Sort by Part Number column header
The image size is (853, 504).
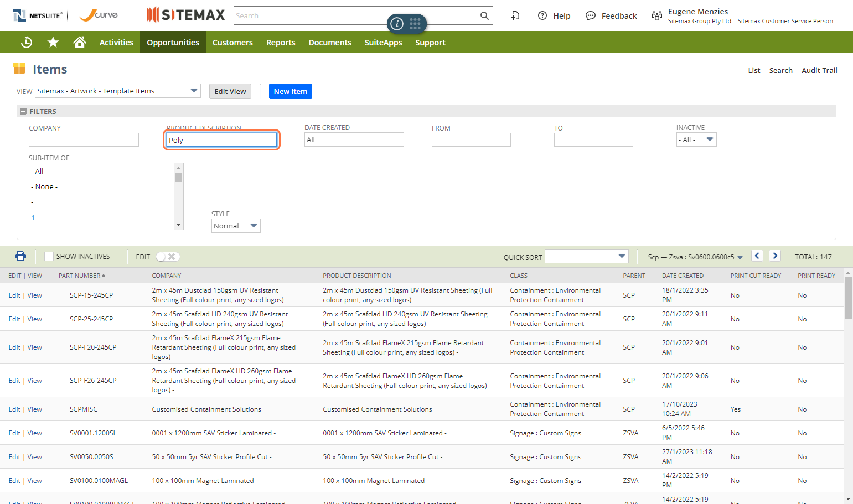pos(82,276)
